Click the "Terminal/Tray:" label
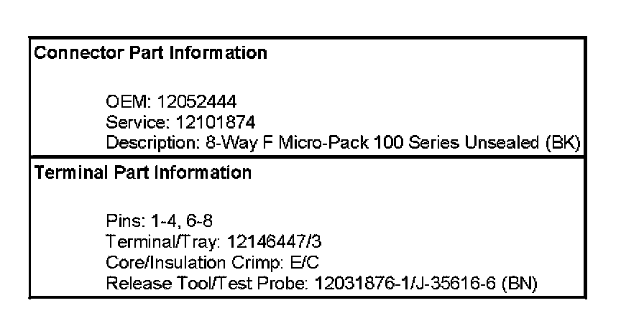 pyautogui.click(x=155, y=242)
